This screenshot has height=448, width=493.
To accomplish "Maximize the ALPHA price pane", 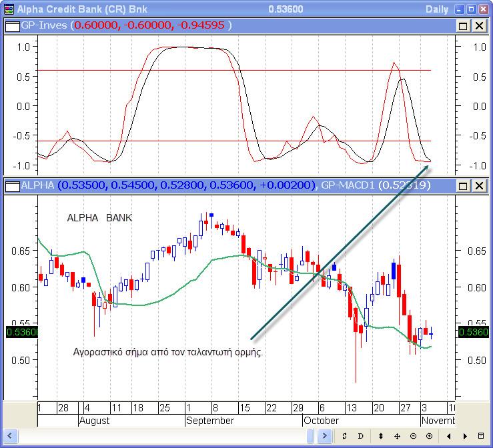I will click(463, 186).
